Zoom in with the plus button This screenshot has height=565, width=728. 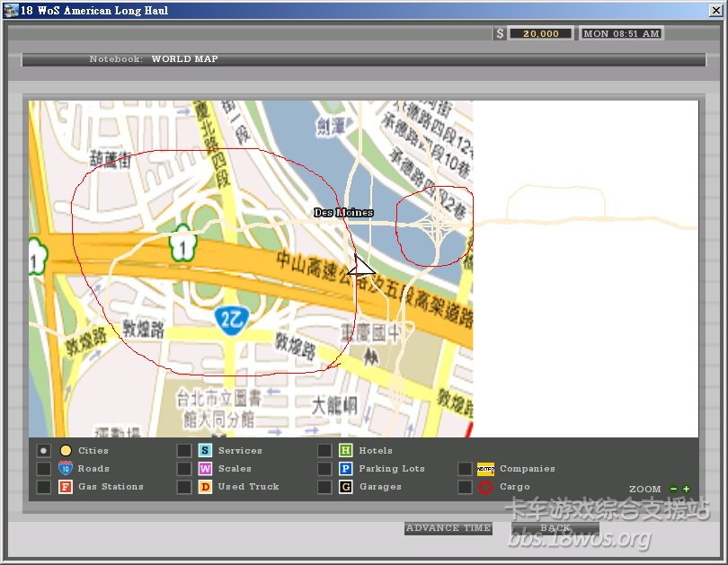[x=687, y=490]
